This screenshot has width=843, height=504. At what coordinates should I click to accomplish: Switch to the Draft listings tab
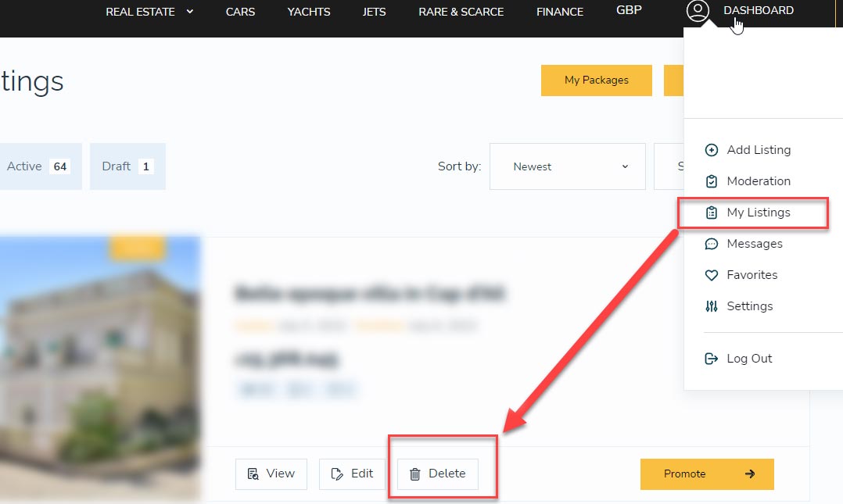127,166
